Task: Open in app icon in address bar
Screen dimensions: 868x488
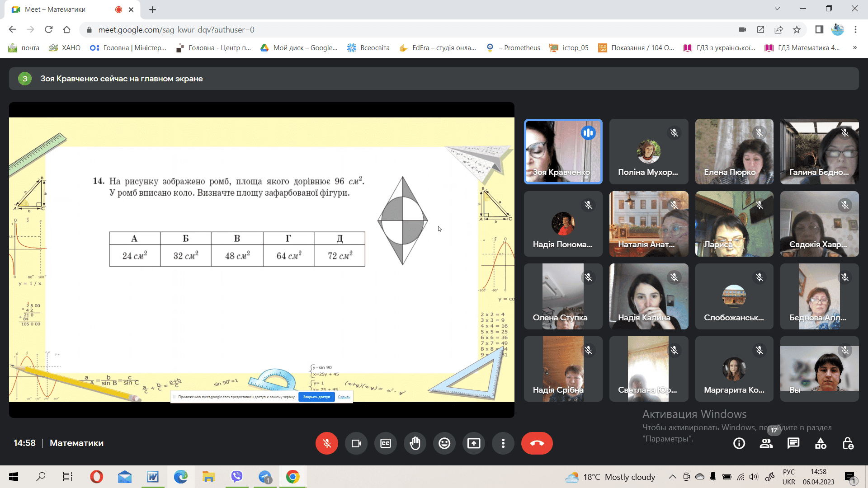Action: [760, 29]
